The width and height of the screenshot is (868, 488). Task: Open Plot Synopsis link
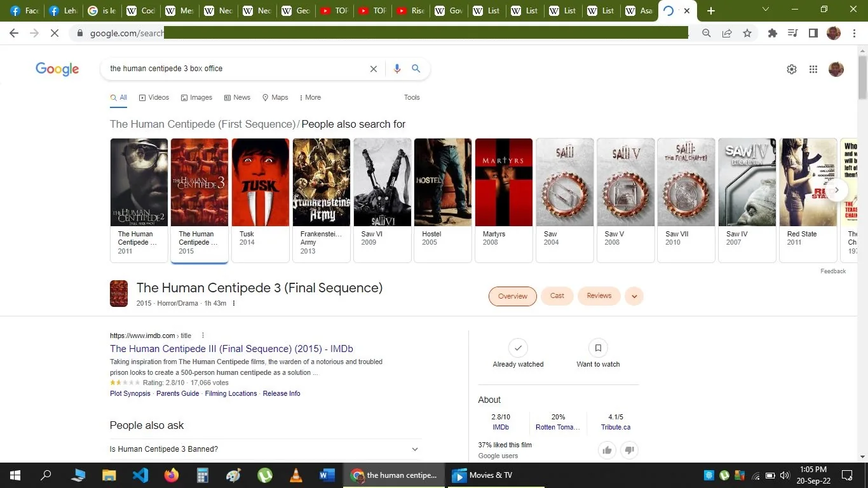point(130,394)
